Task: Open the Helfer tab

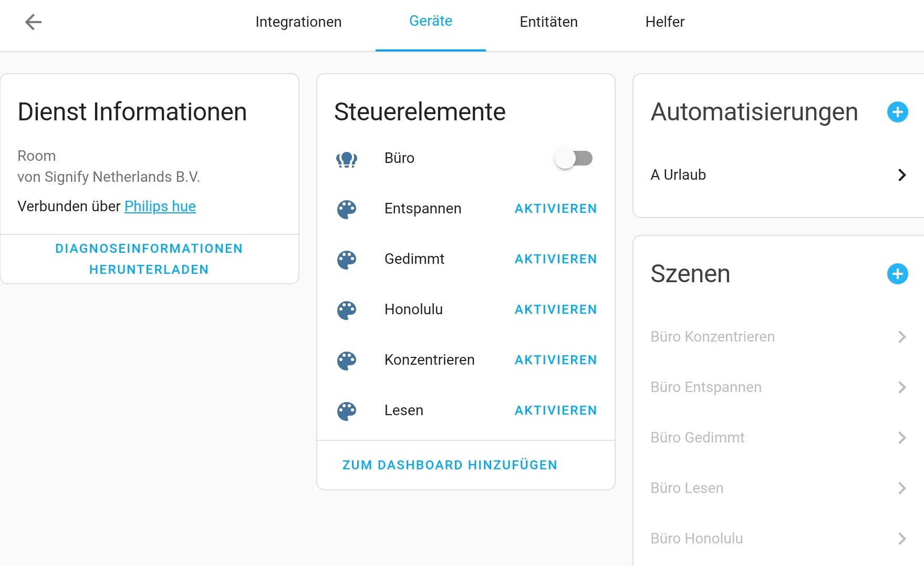Action: point(665,22)
